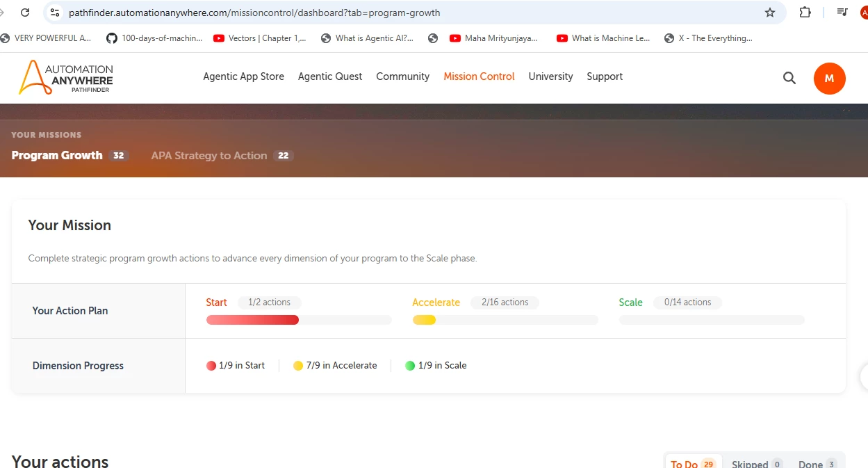The height and width of the screenshot is (468, 868).
Task: Open the orange M profile avatar
Action: tap(829, 79)
